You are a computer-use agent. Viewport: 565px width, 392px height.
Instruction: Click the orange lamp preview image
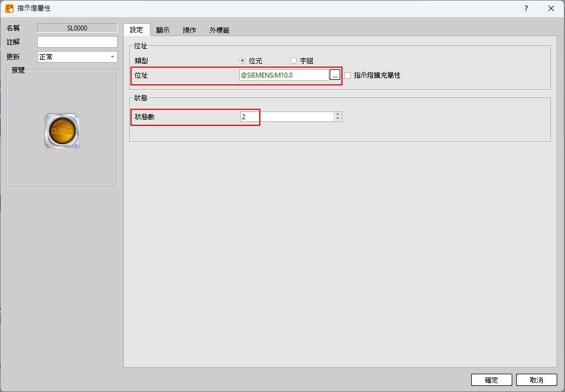pos(62,131)
